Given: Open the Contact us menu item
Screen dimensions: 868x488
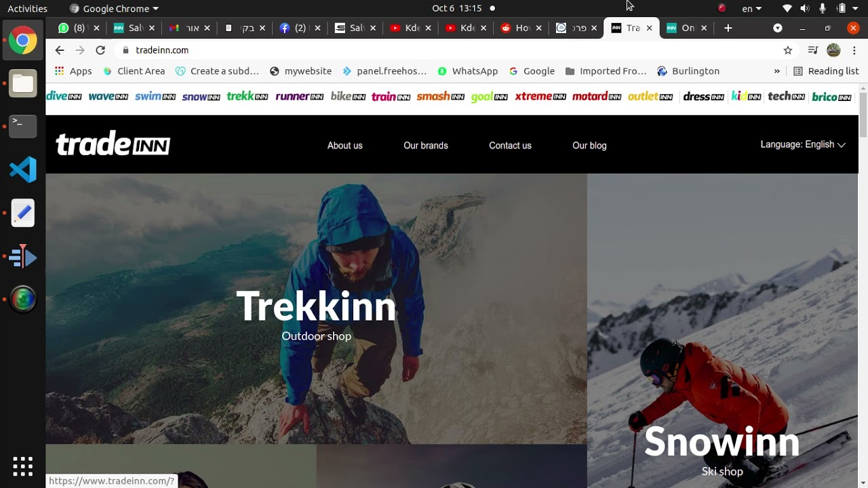Looking at the screenshot, I should tap(510, 146).
